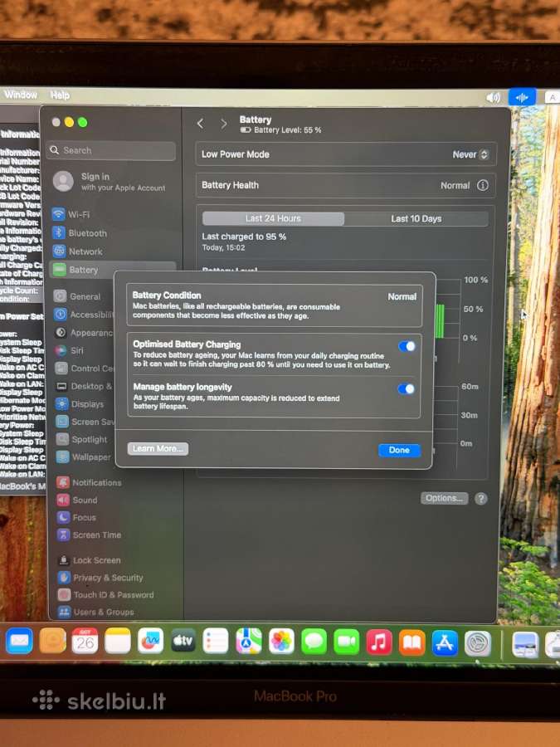Open the Window menu

[21, 95]
